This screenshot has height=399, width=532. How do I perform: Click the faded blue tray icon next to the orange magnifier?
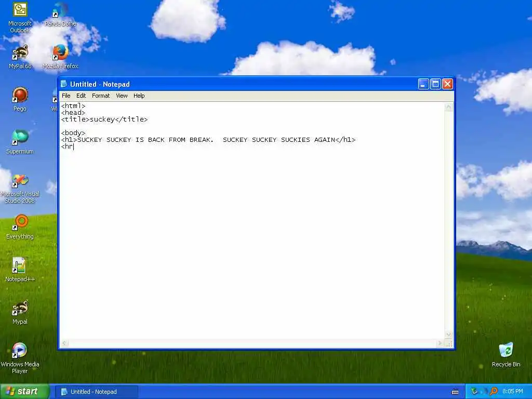[484, 392]
